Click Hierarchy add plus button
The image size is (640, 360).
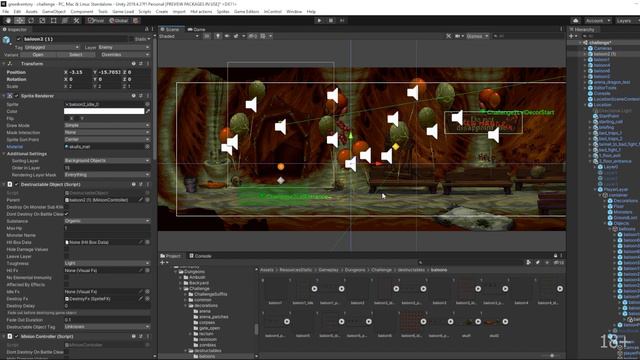[x=572, y=36]
